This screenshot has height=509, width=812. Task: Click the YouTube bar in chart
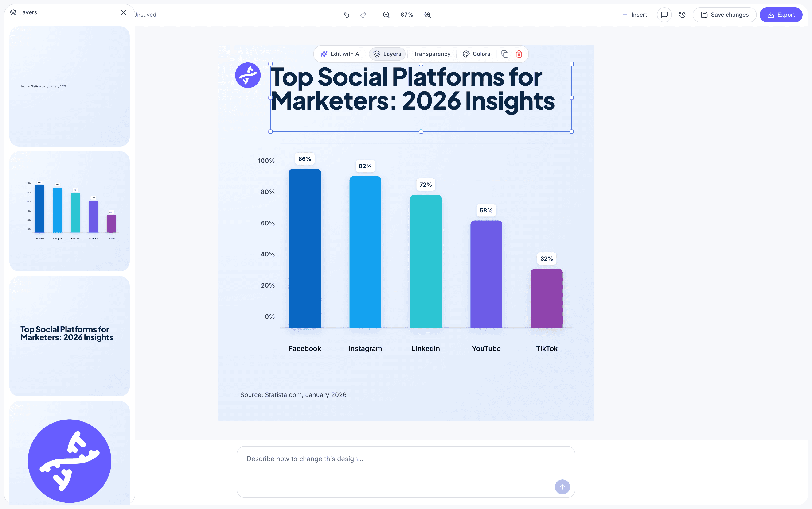486,274
